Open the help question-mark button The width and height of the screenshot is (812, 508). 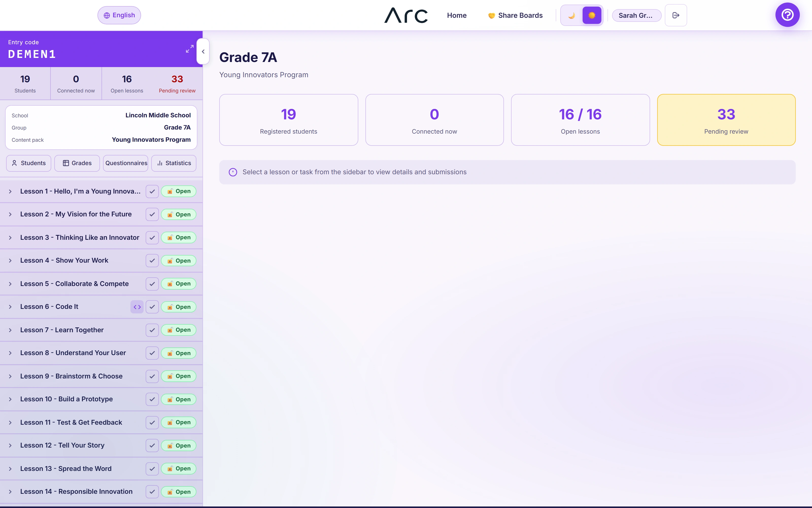point(787,15)
